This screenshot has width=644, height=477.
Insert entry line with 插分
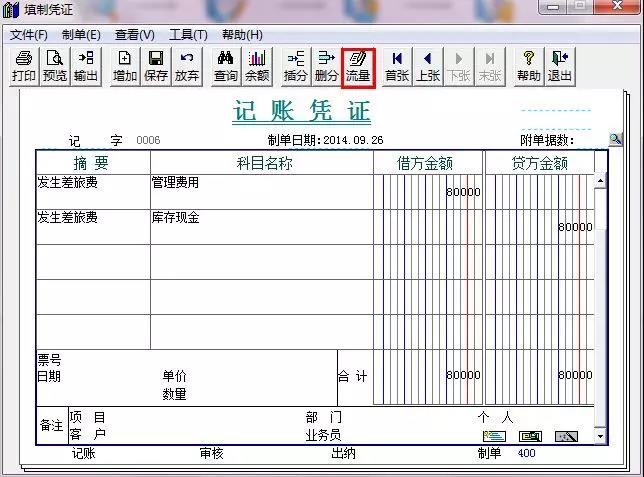point(296,67)
